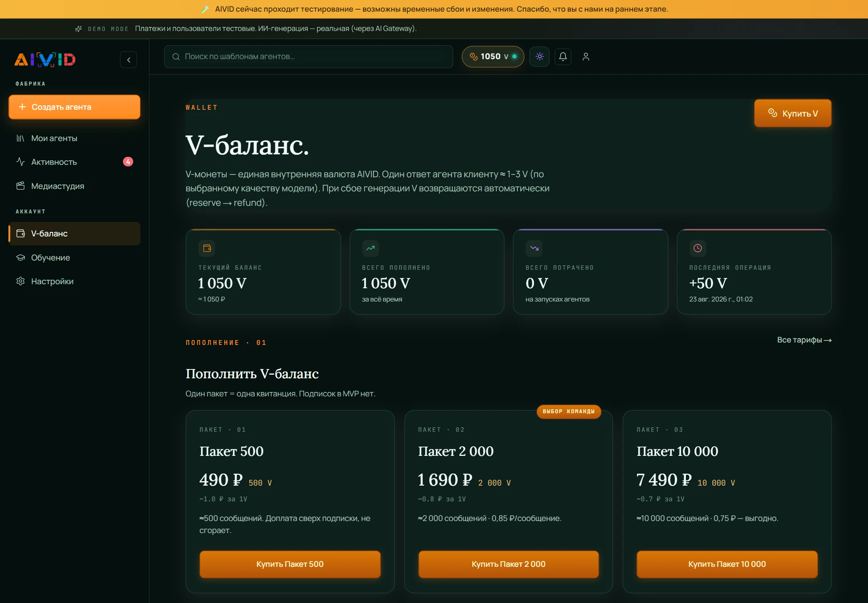Click coins icon on Купить V button
Screen dimensions: 868x603
click(x=772, y=113)
